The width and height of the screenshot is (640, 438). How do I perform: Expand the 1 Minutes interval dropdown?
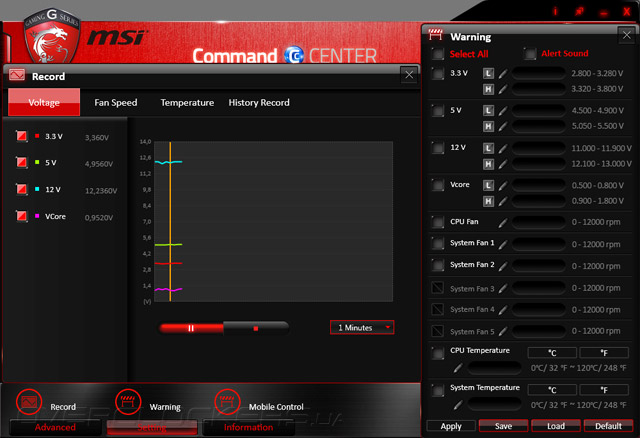(x=362, y=327)
